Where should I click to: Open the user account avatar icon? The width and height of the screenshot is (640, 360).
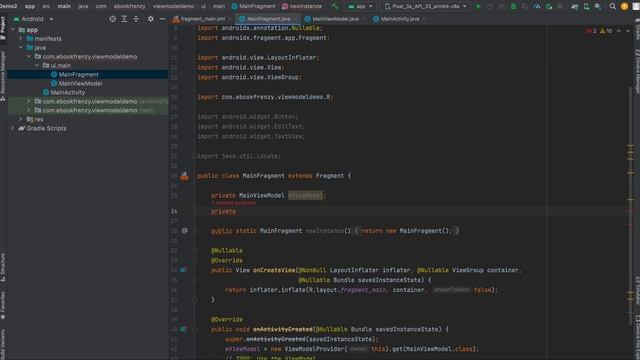tap(624, 7)
